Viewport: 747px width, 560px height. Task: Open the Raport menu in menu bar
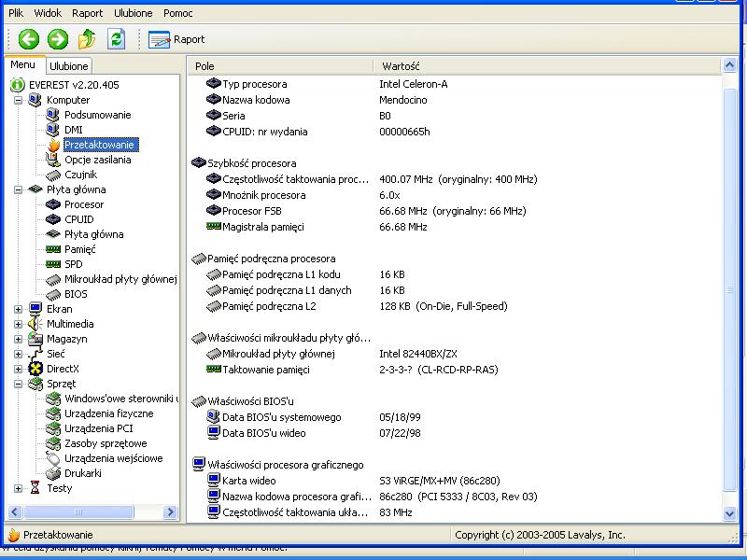pos(87,13)
